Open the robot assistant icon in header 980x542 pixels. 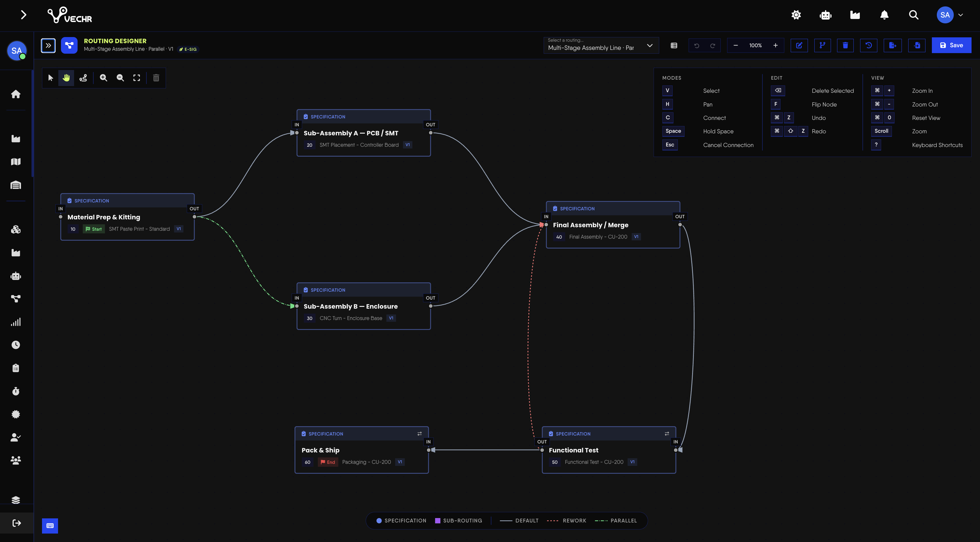click(825, 15)
